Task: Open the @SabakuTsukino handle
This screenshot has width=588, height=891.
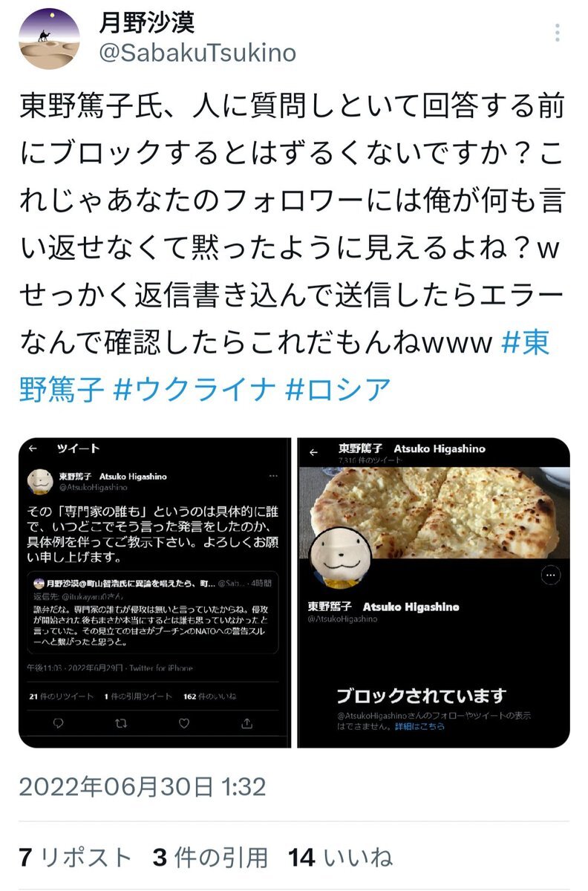Action: pyautogui.click(x=197, y=52)
